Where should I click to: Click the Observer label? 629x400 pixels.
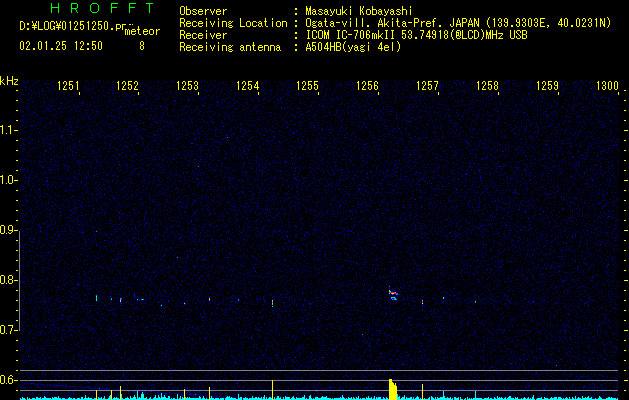pos(203,11)
